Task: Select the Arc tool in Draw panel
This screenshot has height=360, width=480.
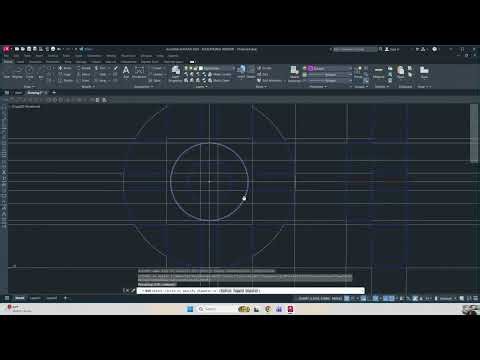Action: (x=41, y=72)
